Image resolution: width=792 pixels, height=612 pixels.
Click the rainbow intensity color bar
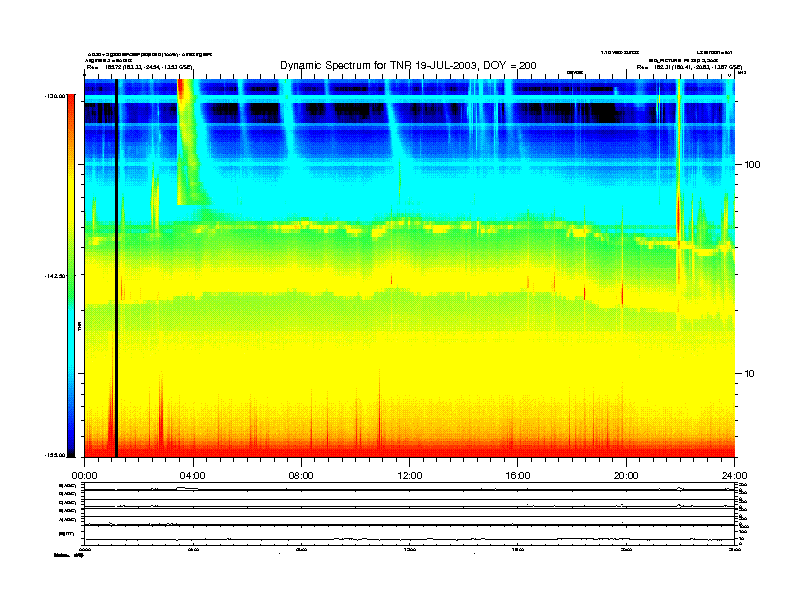tap(71, 275)
